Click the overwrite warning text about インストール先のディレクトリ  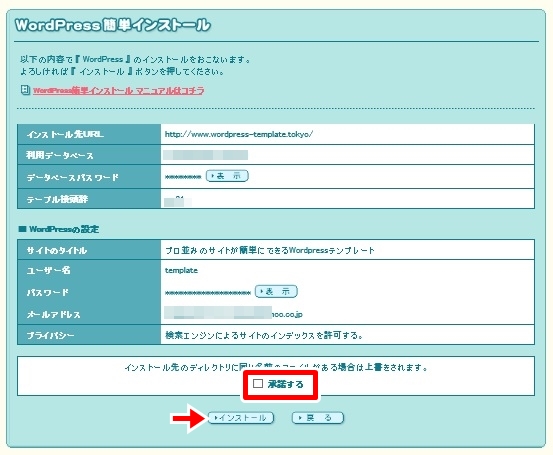point(276,368)
